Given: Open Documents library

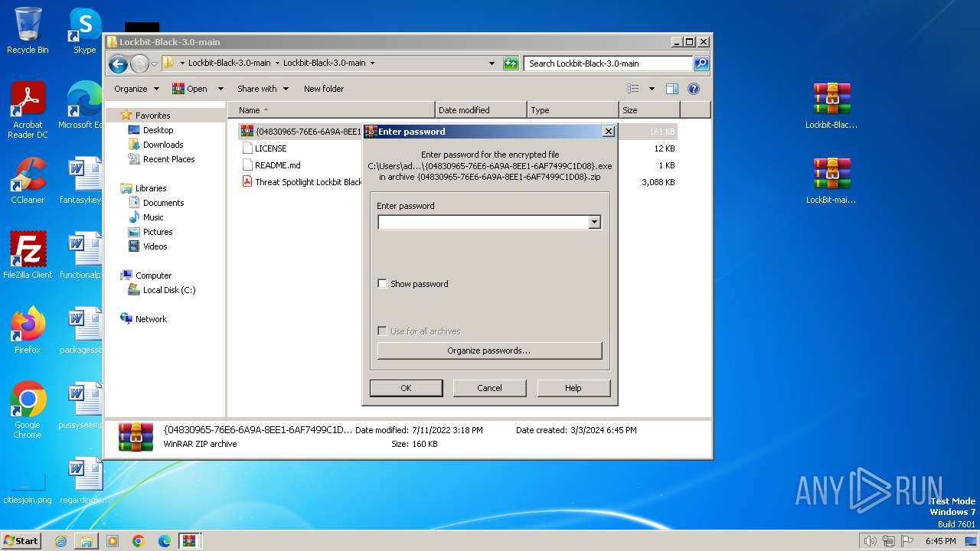Looking at the screenshot, I should click(163, 203).
